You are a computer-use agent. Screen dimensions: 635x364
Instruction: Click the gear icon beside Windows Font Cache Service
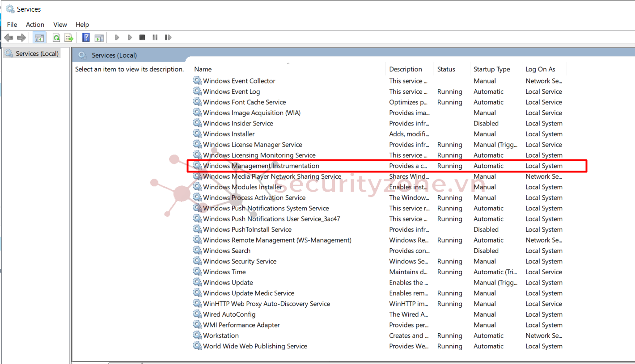[197, 102]
